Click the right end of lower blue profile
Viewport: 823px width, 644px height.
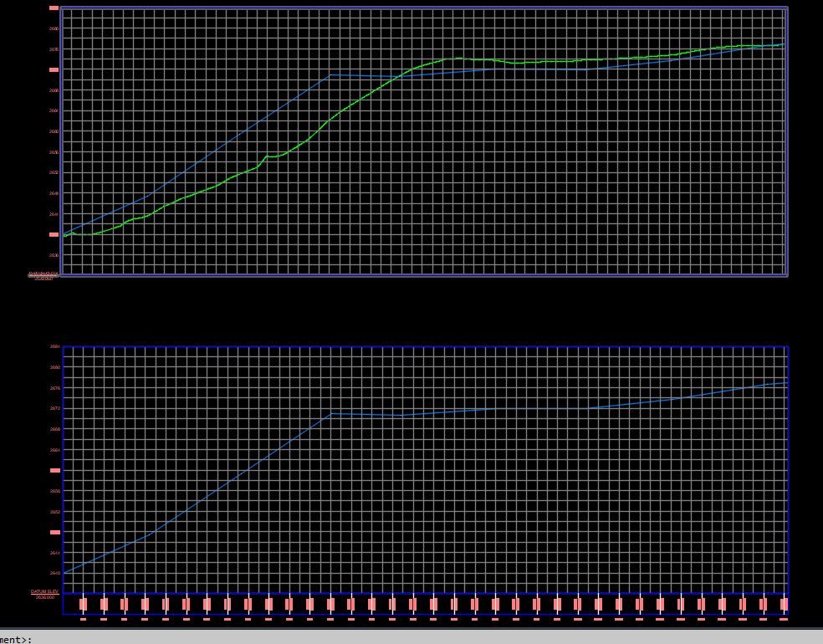point(786,382)
